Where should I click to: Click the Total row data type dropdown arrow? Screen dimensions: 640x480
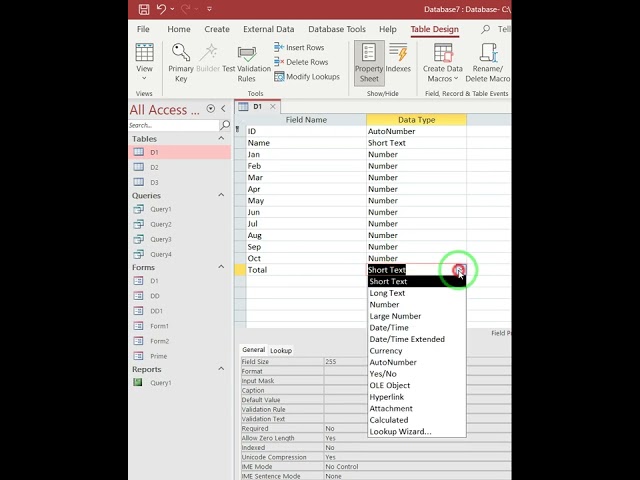click(460, 270)
